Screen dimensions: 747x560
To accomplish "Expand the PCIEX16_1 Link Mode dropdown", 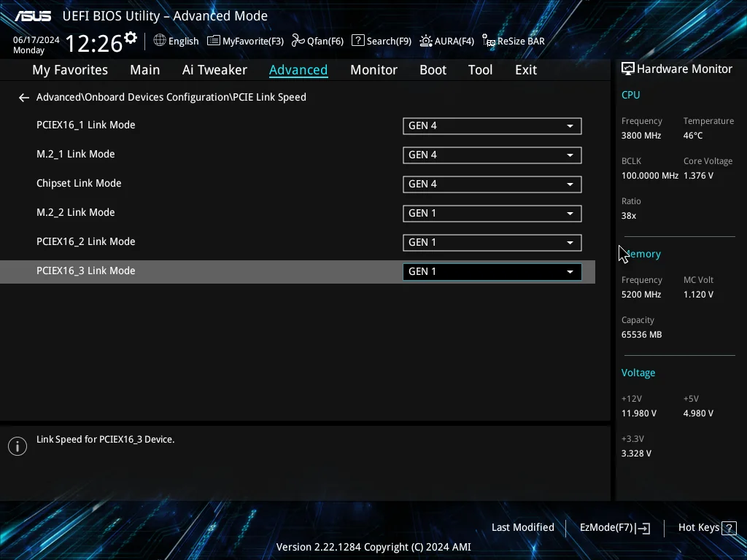I will 492,125.
